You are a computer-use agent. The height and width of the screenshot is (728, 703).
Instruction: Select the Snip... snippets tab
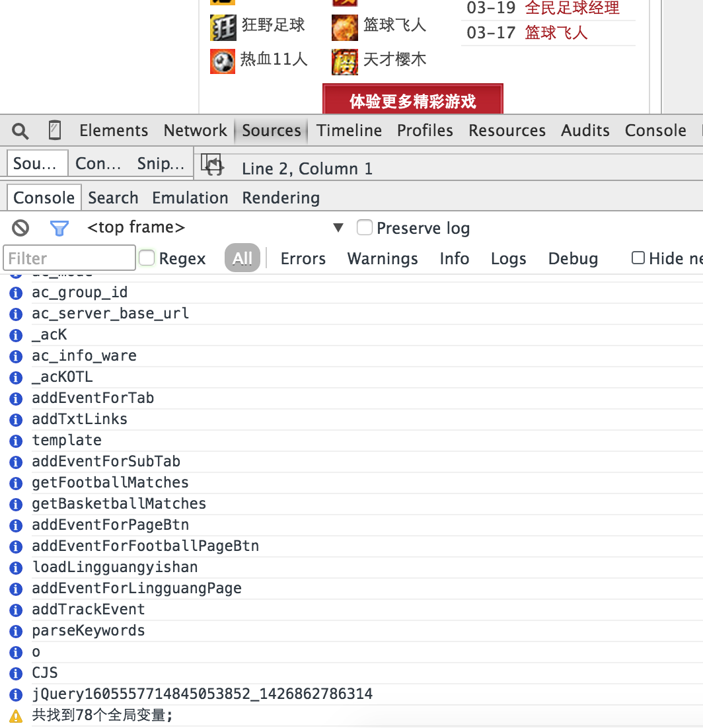(x=161, y=163)
